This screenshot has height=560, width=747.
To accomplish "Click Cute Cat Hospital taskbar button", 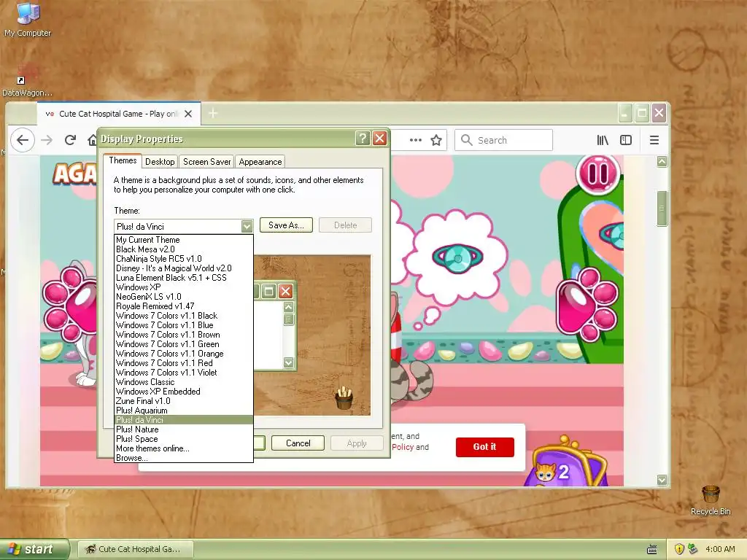I will [x=135, y=549].
